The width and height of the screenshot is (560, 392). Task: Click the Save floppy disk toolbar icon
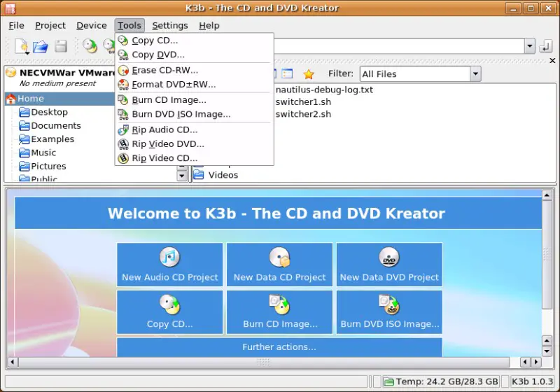61,46
